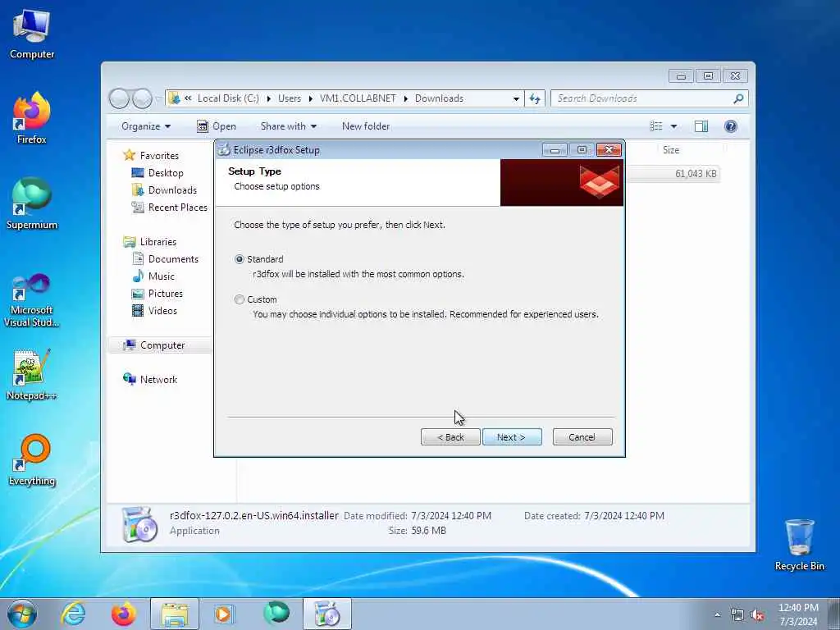This screenshot has width=840, height=630.
Task: Select Users in the address path
Action: pos(290,98)
